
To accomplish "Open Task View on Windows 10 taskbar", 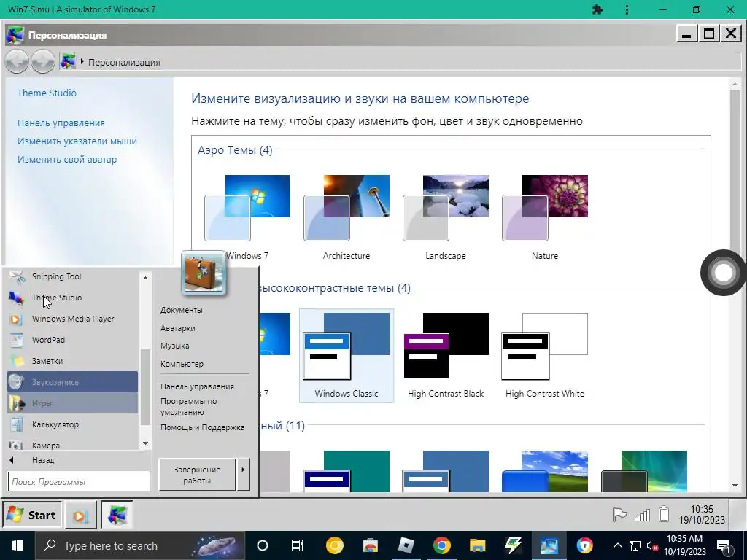I will 298,545.
